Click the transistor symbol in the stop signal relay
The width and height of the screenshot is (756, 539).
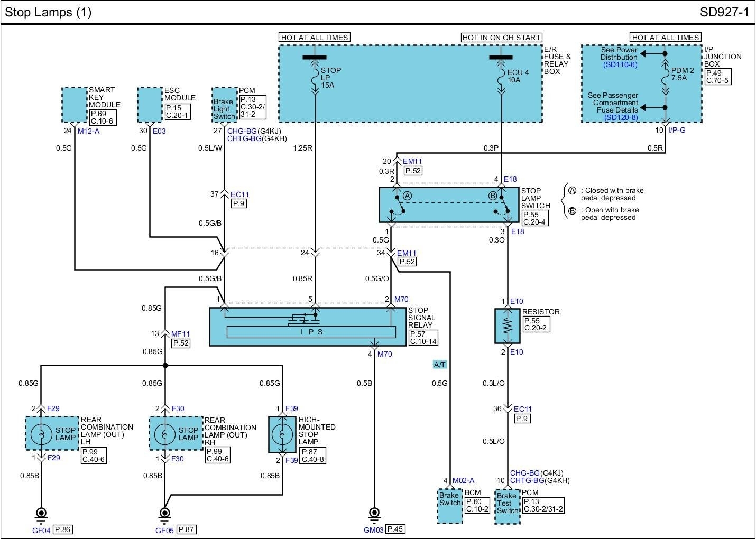(303, 319)
